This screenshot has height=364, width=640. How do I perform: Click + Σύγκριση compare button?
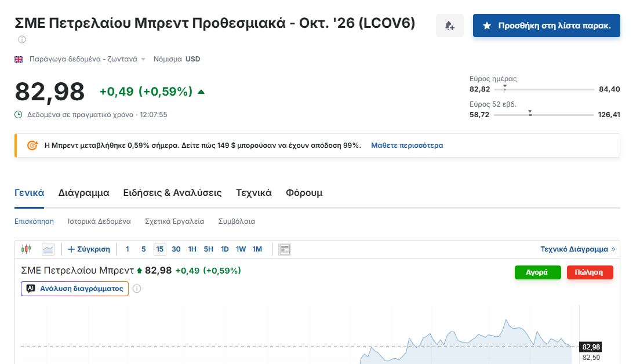click(x=89, y=249)
